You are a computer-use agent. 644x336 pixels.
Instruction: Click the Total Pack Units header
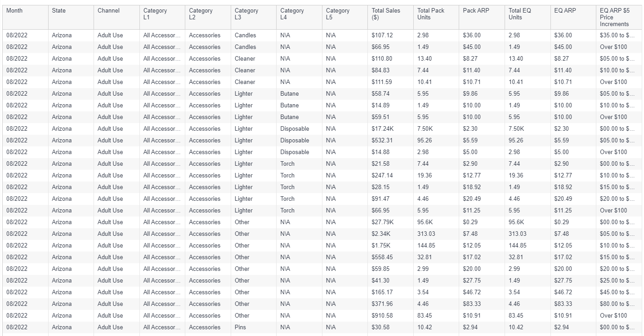click(x=430, y=14)
